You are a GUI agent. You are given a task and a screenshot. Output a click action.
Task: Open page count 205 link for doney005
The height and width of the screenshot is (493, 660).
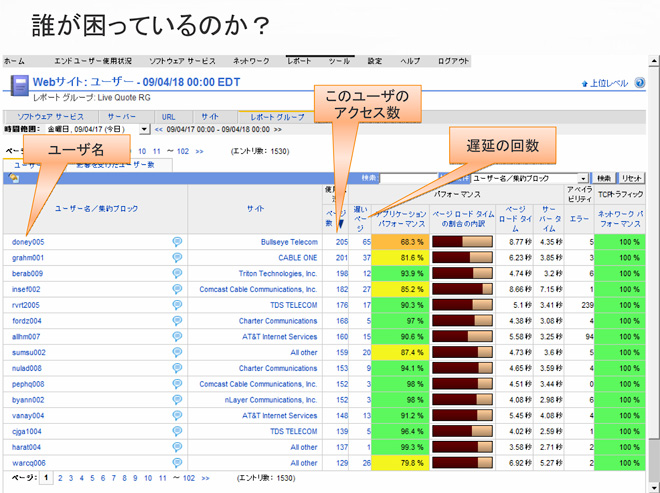click(342, 242)
